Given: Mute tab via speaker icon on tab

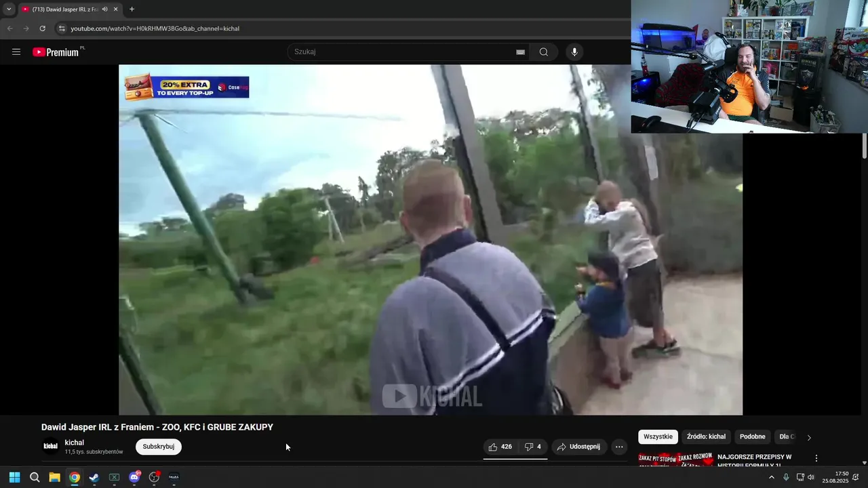Looking at the screenshot, I should pyautogui.click(x=105, y=9).
